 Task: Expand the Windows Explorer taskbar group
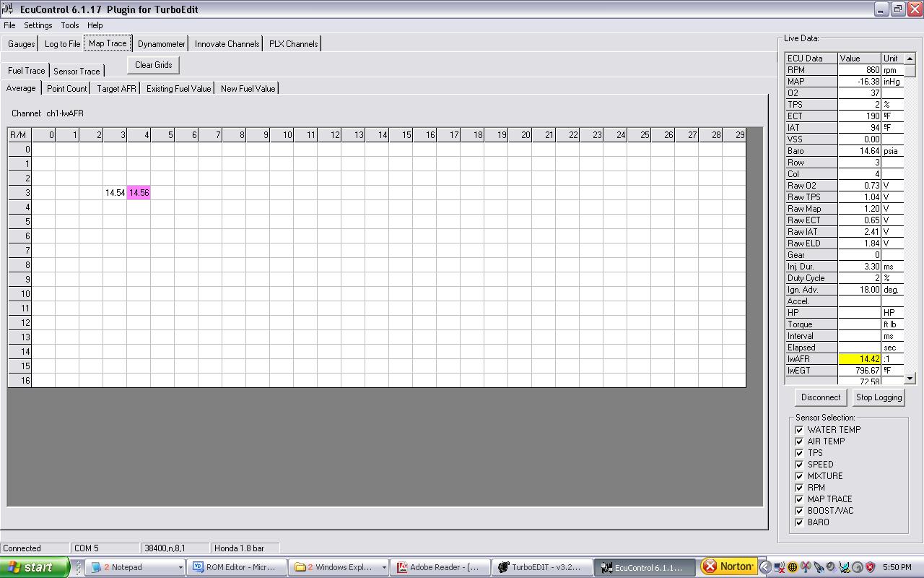(383, 567)
